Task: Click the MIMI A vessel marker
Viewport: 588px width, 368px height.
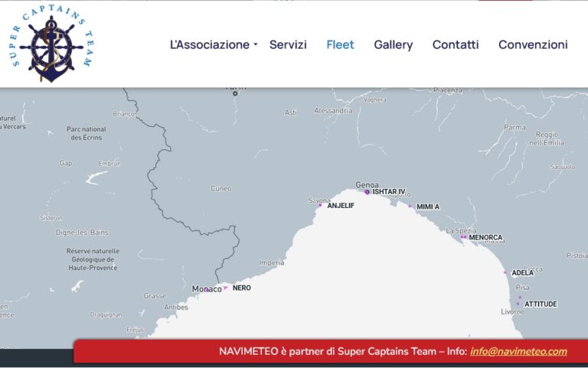Action: [410, 206]
